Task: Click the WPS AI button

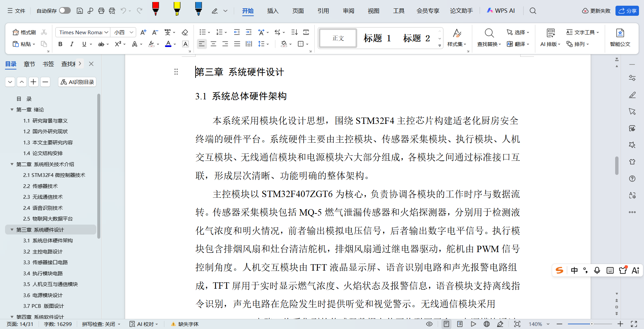Action: 500,11
